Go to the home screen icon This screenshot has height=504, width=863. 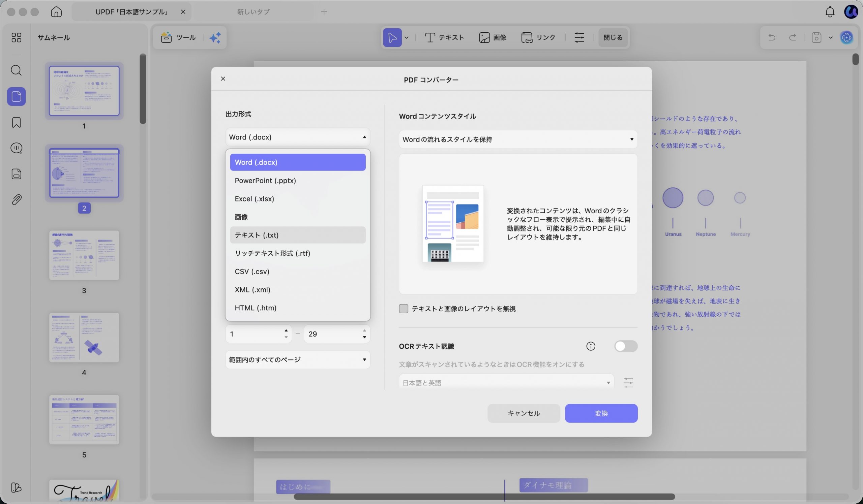(x=56, y=12)
